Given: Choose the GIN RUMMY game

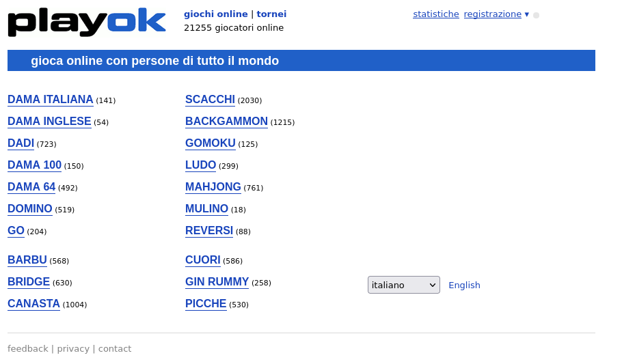Looking at the screenshot, I should pyautogui.click(x=217, y=282).
